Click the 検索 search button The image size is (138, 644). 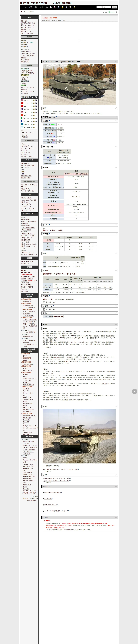pyautogui.click(x=114, y=7)
